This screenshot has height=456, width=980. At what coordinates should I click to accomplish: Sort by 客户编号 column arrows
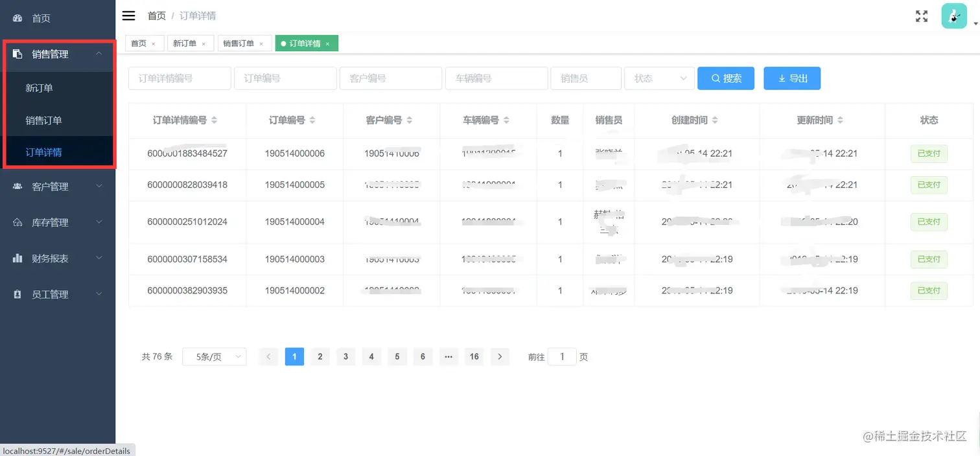pos(410,120)
